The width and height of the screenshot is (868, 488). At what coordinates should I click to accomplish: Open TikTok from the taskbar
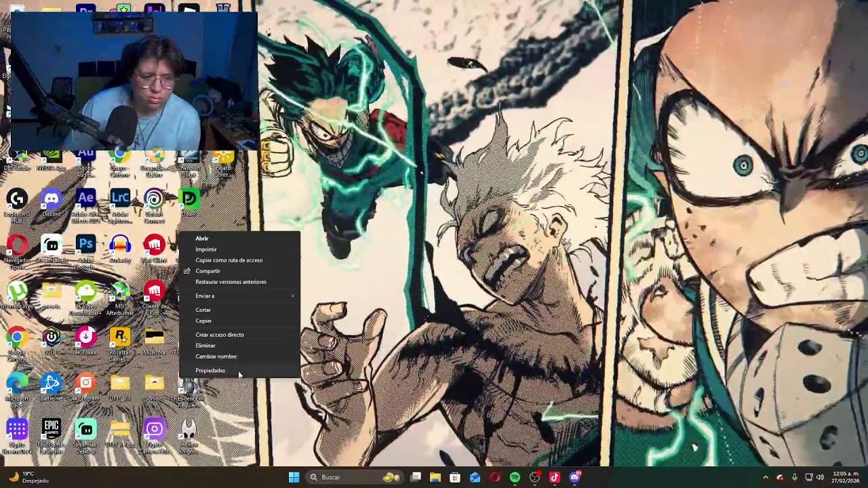click(555, 477)
